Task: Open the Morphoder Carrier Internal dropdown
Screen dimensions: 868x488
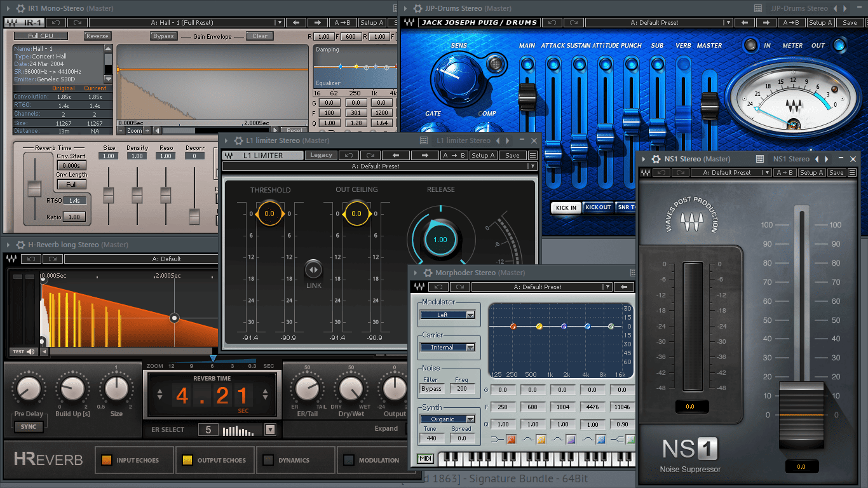Action: pos(447,347)
